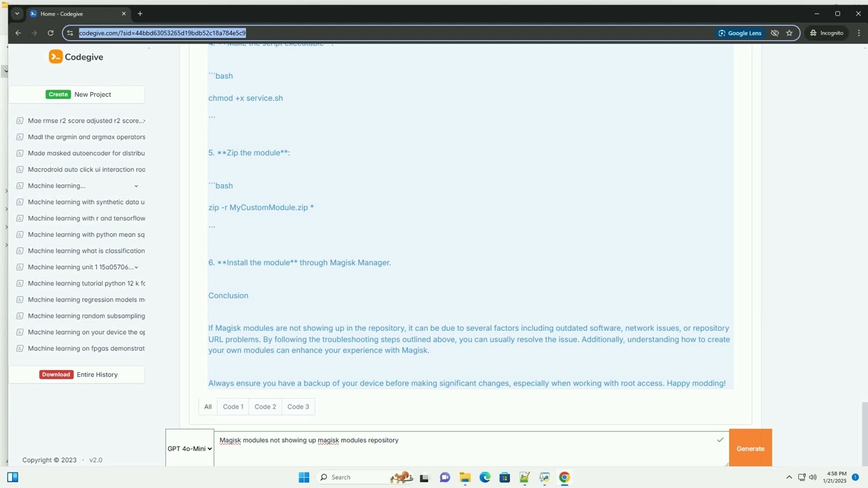
Task: Create a New Project
Action: click(78, 94)
